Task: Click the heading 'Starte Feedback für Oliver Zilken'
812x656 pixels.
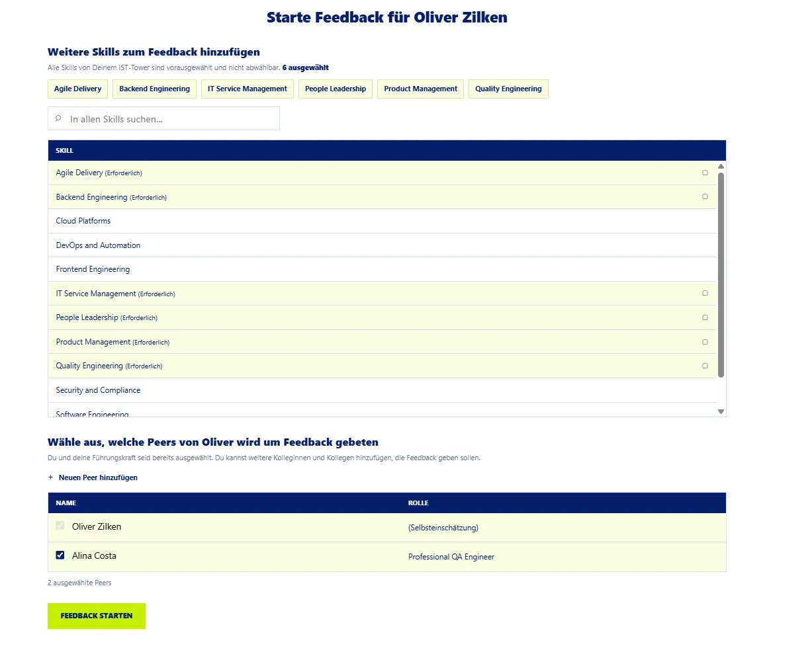Action: 387,17
